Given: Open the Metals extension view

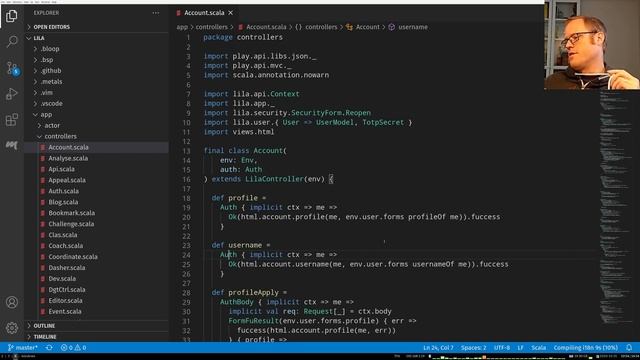Looking at the screenshot, I should [x=12, y=145].
